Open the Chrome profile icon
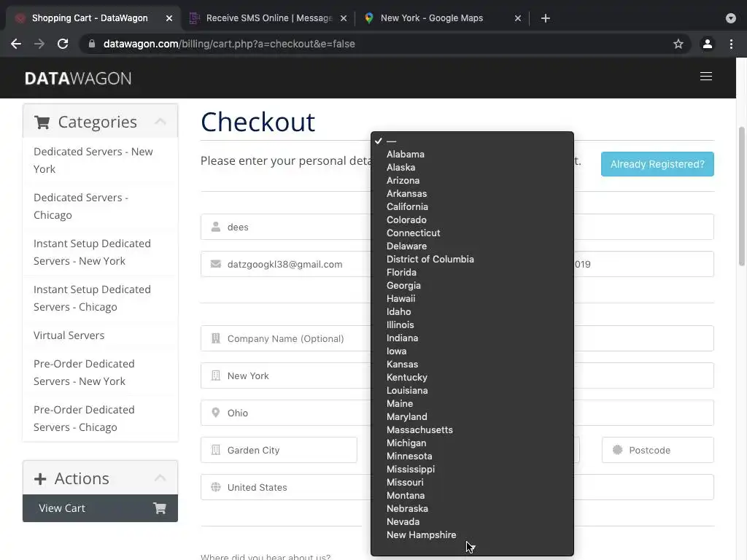 coord(707,44)
